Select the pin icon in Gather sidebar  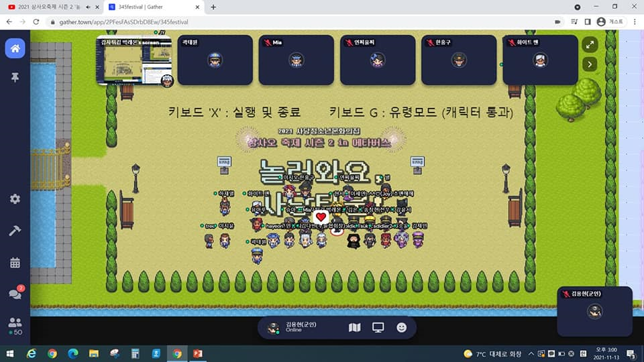[x=15, y=78]
